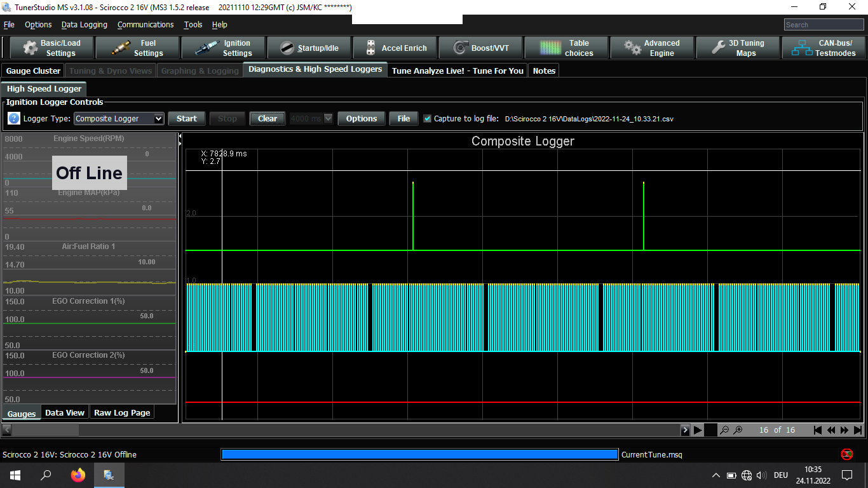Viewport: 868px width, 488px height.
Task: Jump to the last log page
Action: pos(858,430)
